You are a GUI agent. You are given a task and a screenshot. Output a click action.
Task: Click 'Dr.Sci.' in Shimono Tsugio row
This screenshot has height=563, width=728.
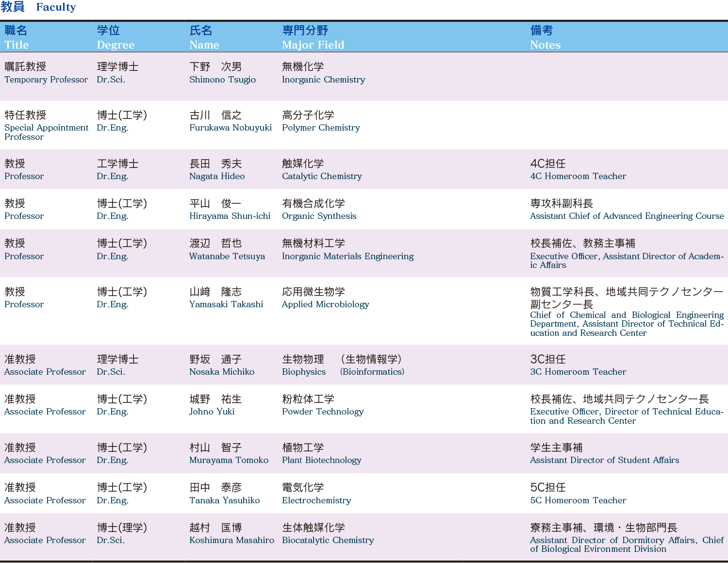tap(111, 80)
